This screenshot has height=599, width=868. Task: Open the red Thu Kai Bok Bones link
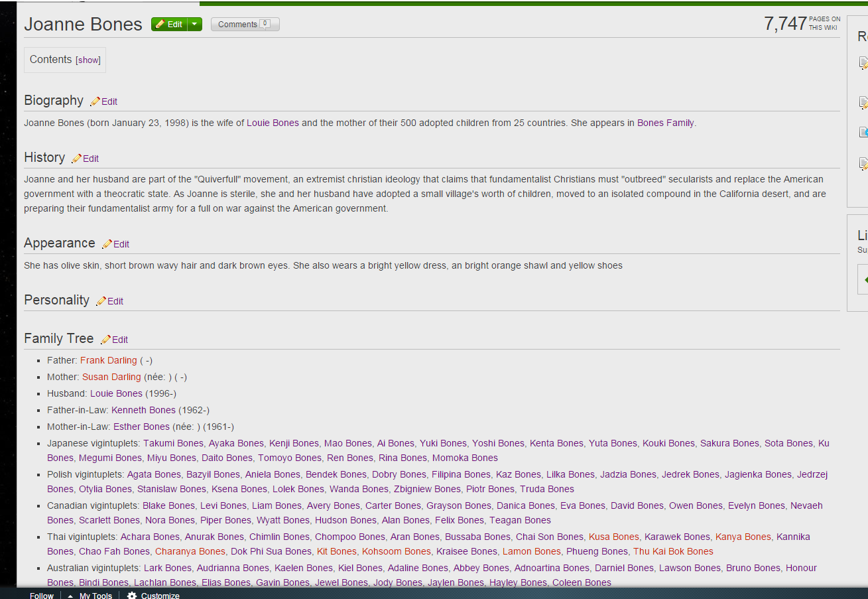673,551
